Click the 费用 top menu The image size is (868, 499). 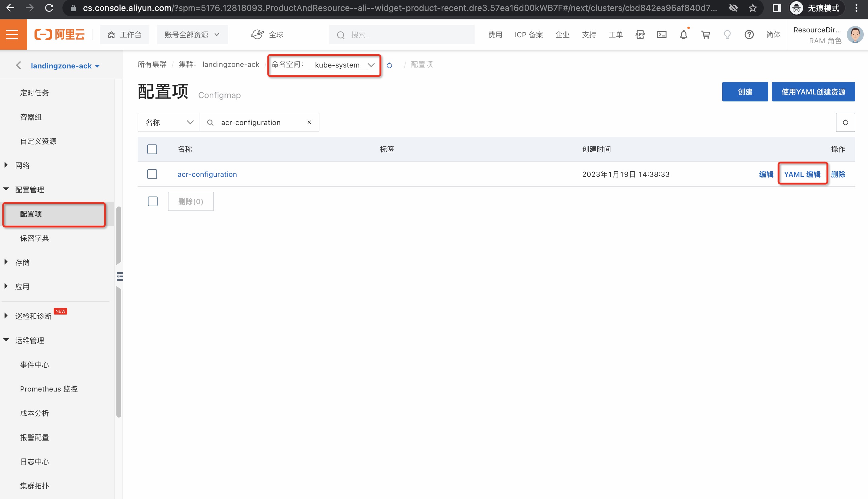pos(495,35)
